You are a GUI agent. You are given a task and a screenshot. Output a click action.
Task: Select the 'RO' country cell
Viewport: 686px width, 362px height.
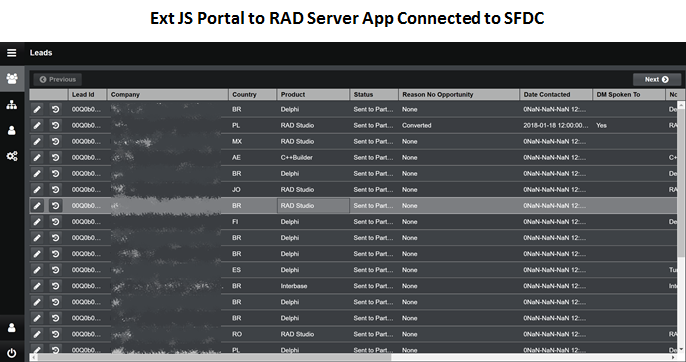[x=252, y=334]
